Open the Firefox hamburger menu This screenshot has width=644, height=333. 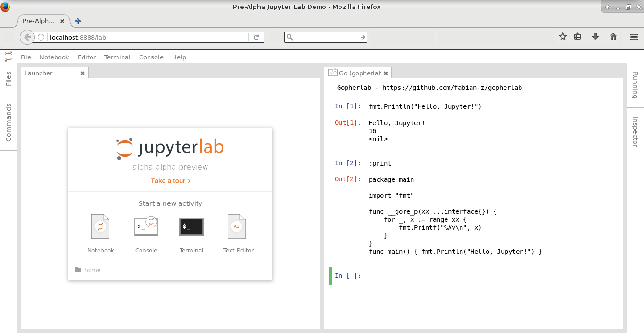[x=634, y=36]
